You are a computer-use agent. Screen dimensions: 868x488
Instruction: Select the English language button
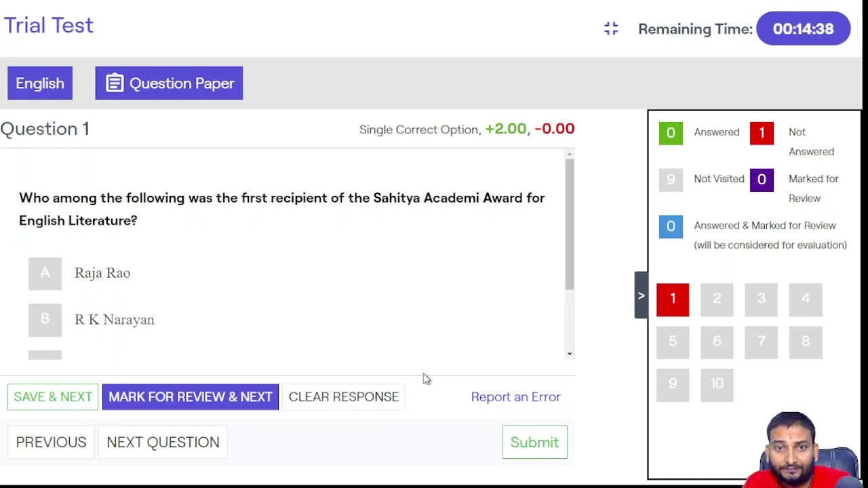coord(40,83)
